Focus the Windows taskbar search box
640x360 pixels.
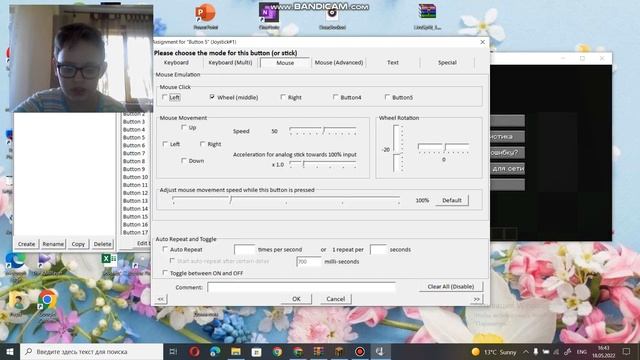[x=91, y=351]
